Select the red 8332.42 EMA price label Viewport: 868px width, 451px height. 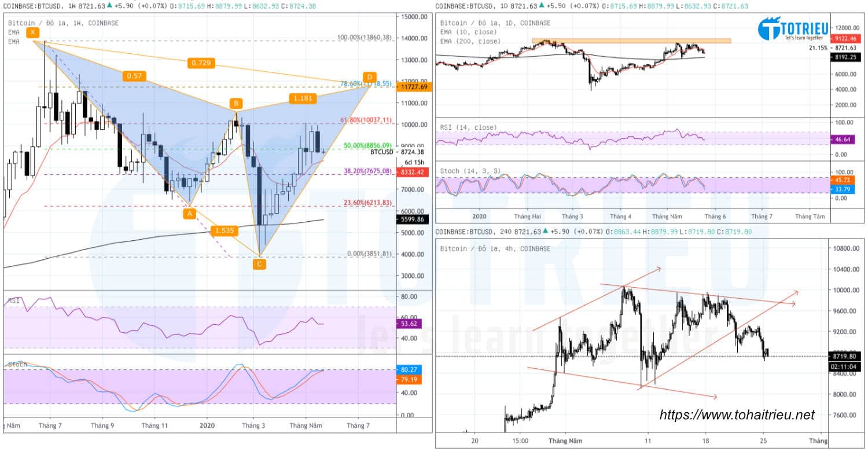pyautogui.click(x=413, y=172)
